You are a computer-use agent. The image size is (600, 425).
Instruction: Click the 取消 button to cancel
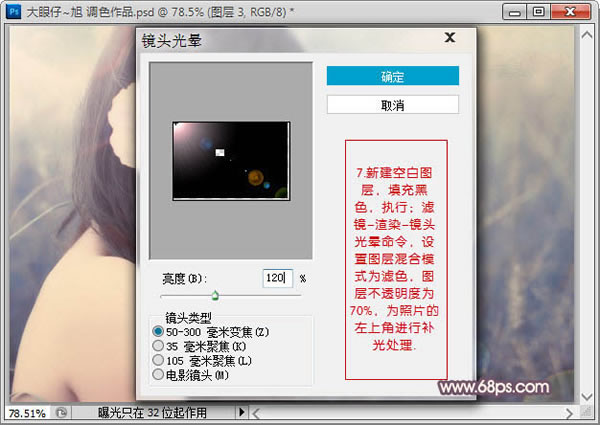tap(392, 105)
